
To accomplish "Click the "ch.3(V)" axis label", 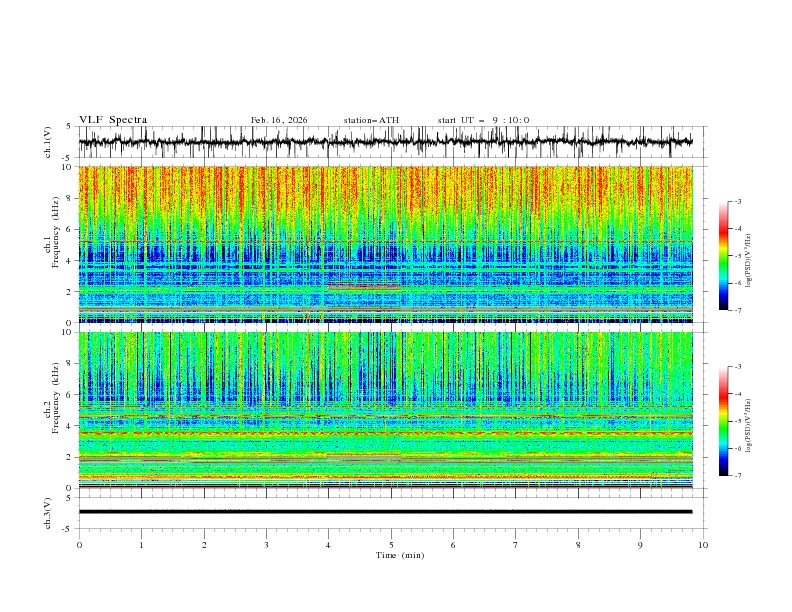I will click(x=48, y=513).
